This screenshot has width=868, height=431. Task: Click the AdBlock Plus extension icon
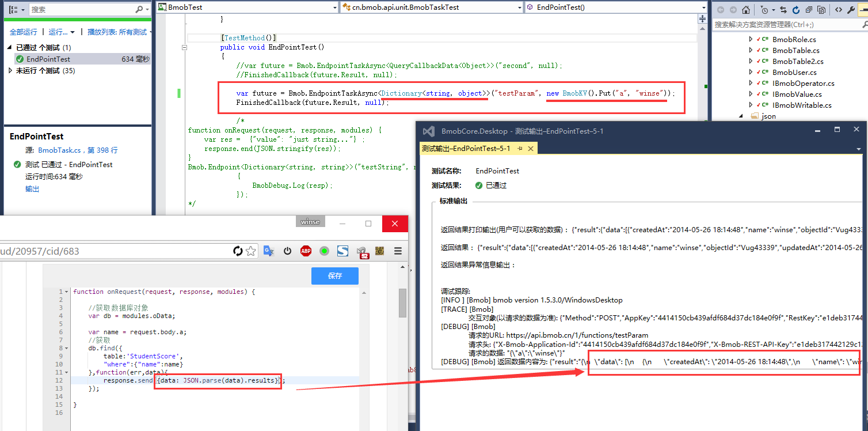[x=306, y=251]
